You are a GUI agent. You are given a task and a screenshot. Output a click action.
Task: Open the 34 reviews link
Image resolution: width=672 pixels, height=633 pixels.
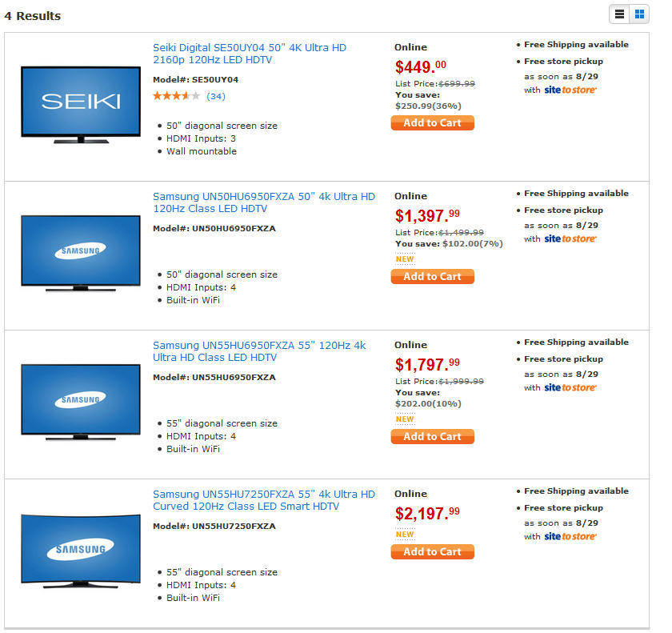(x=215, y=96)
